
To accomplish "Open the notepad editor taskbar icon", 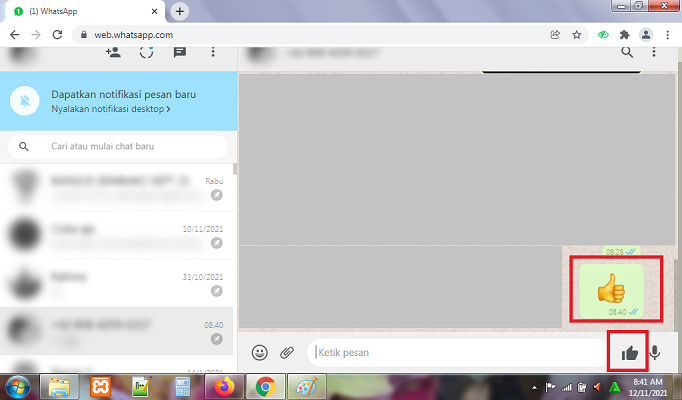I will click(x=141, y=387).
